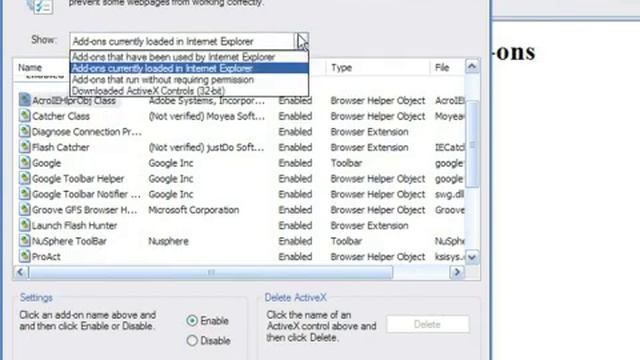Click the list's scroll down arrow
Viewport: 640px width, 360px height.
472,257
